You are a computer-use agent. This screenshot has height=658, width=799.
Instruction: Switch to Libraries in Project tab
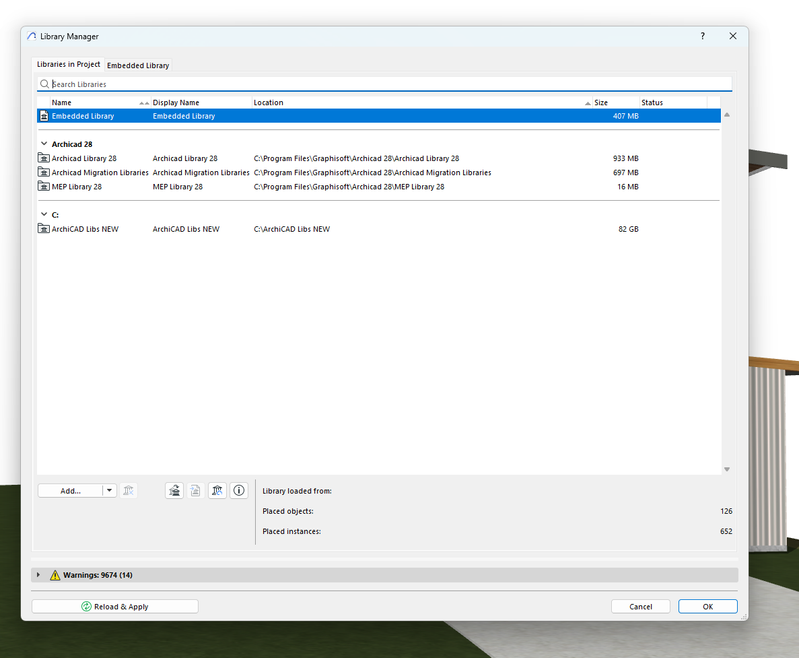(x=68, y=64)
